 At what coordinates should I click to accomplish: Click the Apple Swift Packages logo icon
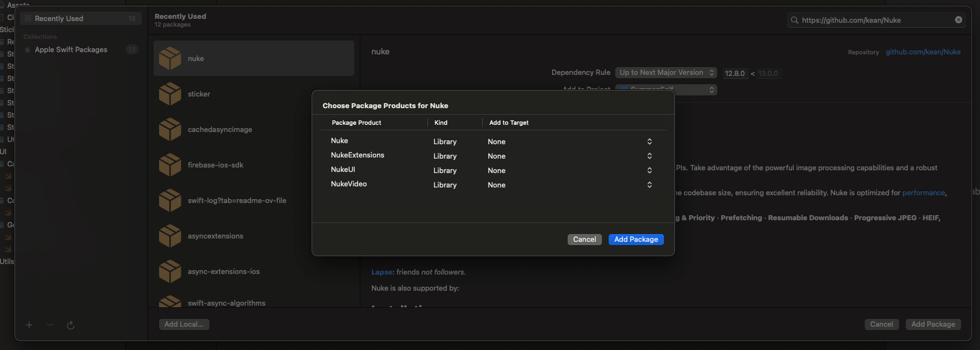pos(28,49)
